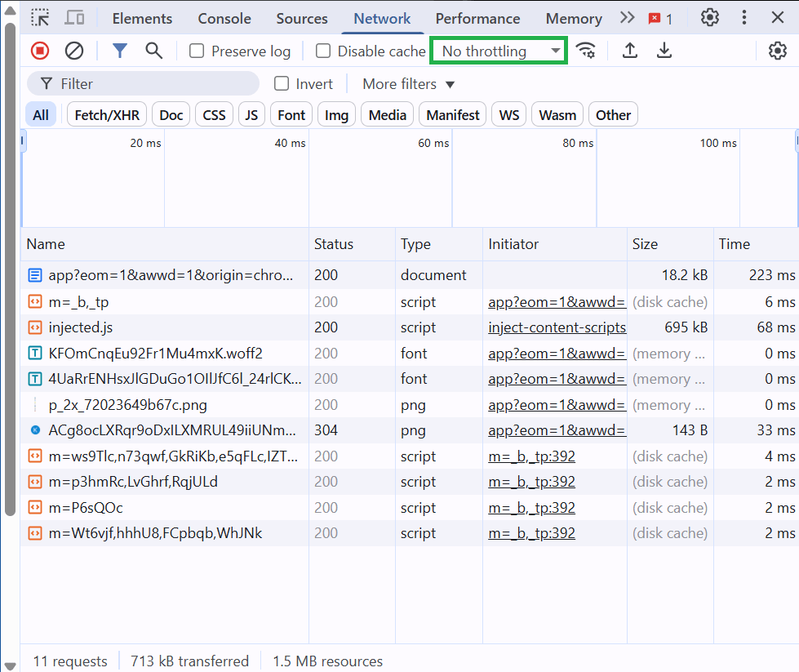The height and width of the screenshot is (672, 799).
Task: Filter requests by Wasm type
Action: pyautogui.click(x=557, y=115)
